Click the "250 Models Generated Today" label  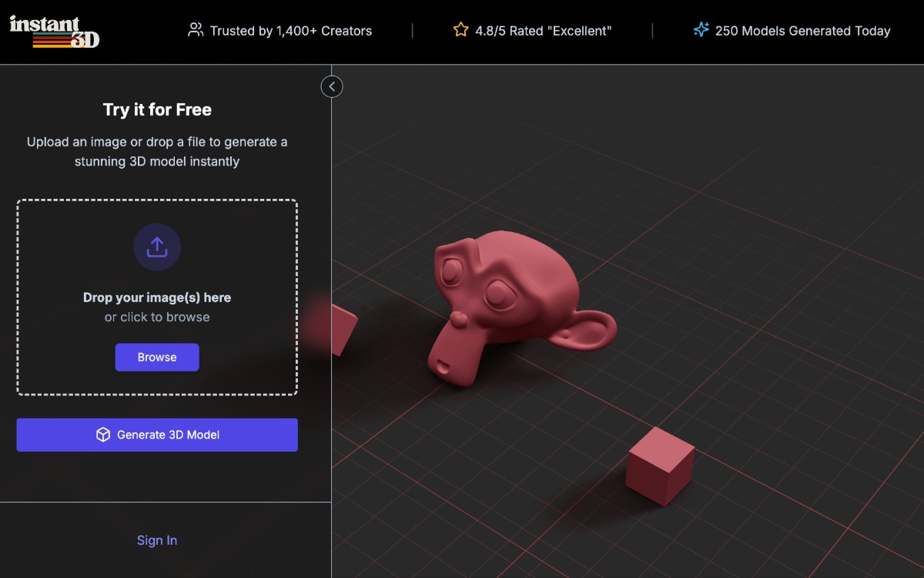(x=802, y=31)
